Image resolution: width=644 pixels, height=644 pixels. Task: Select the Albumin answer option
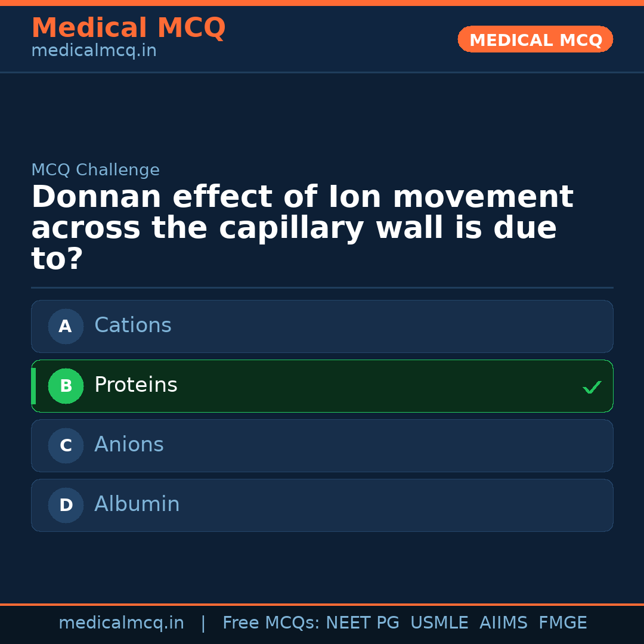pos(322,505)
